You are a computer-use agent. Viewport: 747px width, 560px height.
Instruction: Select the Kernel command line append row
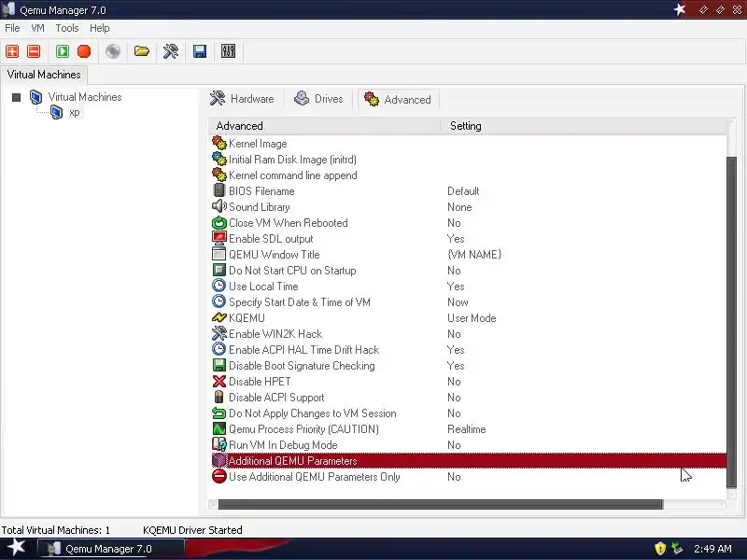[469, 175]
